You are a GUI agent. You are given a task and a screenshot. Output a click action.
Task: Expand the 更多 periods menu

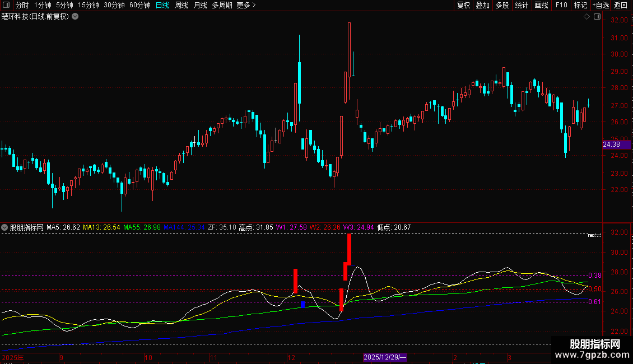246,5
